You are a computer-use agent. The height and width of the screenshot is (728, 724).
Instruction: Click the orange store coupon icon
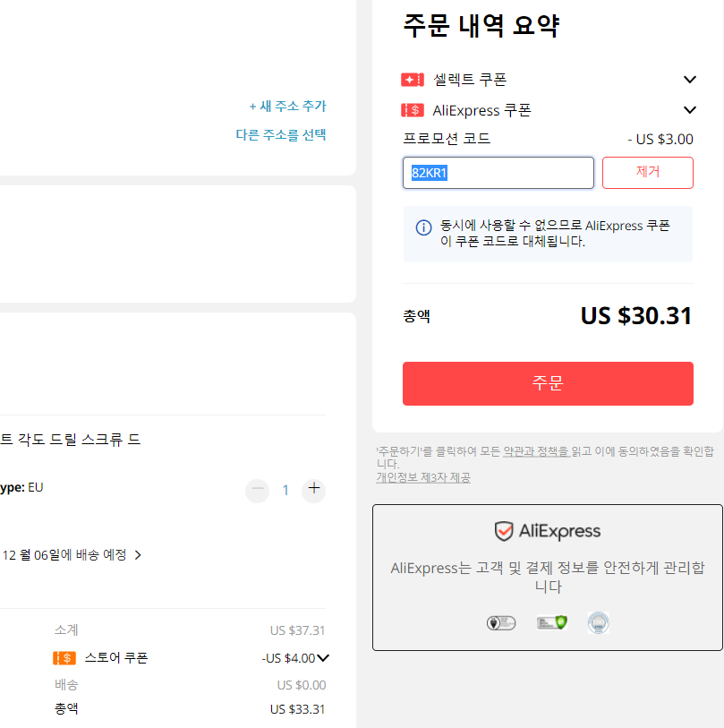coord(64,658)
